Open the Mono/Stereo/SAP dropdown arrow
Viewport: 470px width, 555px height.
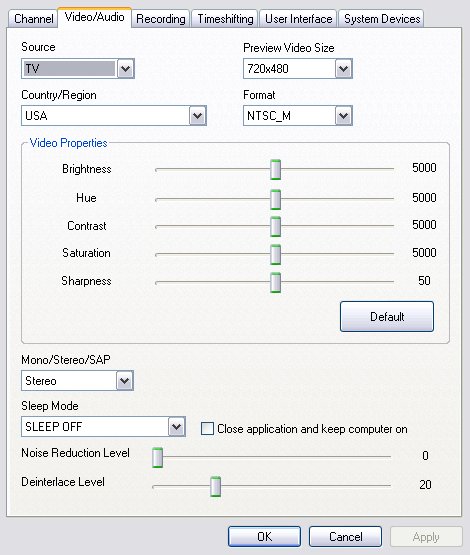125,381
